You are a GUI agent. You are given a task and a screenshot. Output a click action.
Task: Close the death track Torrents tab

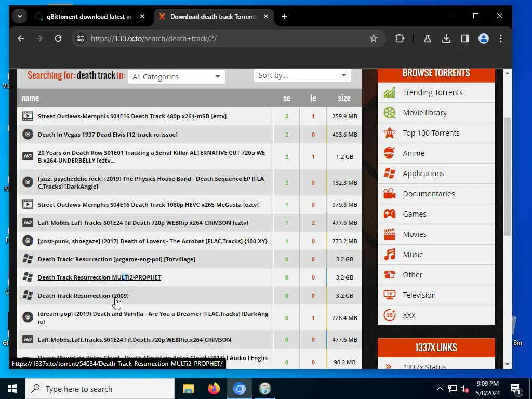266,16
